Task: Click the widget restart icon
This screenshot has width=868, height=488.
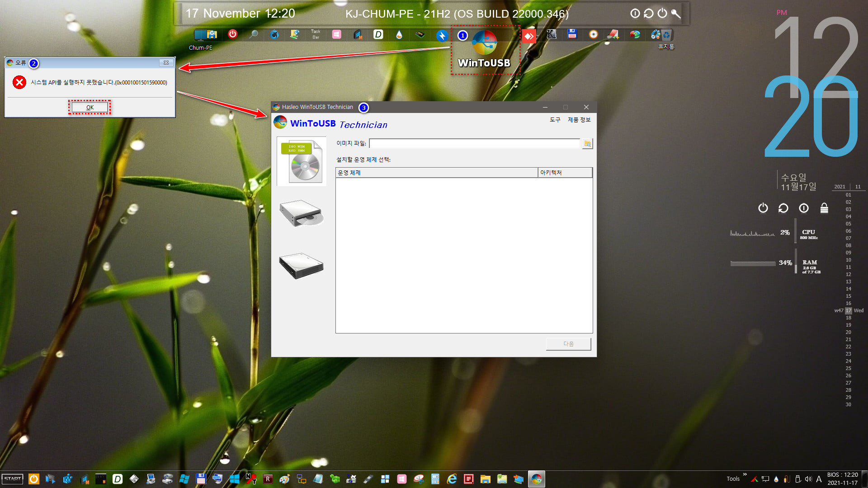Action: click(783, 208)
